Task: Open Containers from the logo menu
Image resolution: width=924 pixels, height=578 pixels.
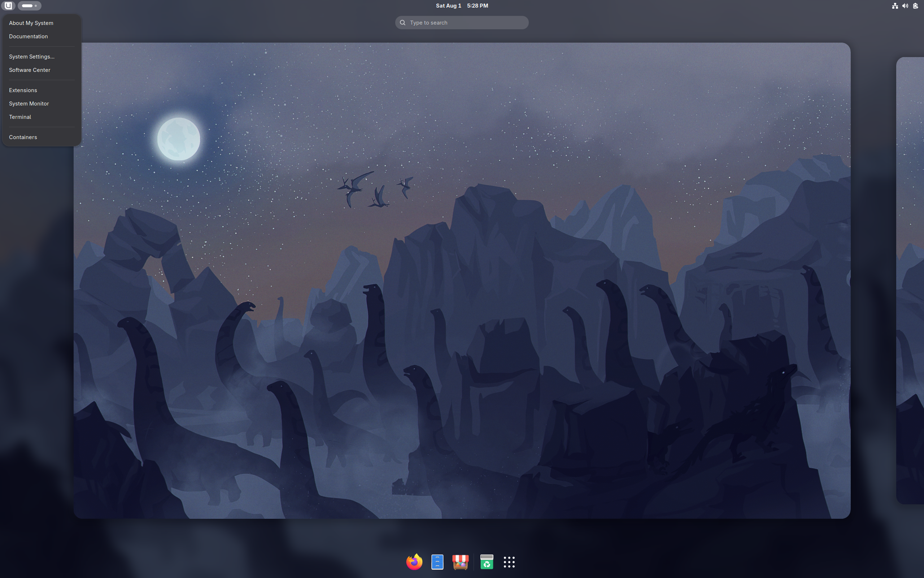Action: (x=42, y=137)
